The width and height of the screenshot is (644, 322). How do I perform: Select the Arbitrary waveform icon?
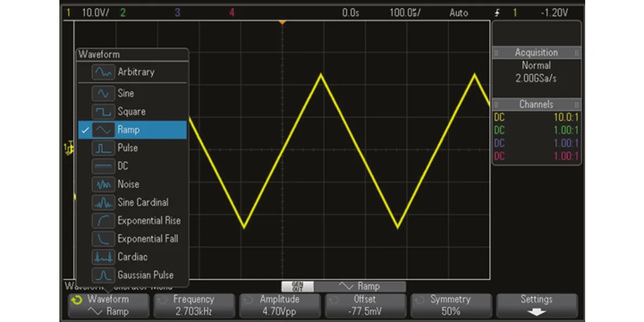[x=103, y=72]
